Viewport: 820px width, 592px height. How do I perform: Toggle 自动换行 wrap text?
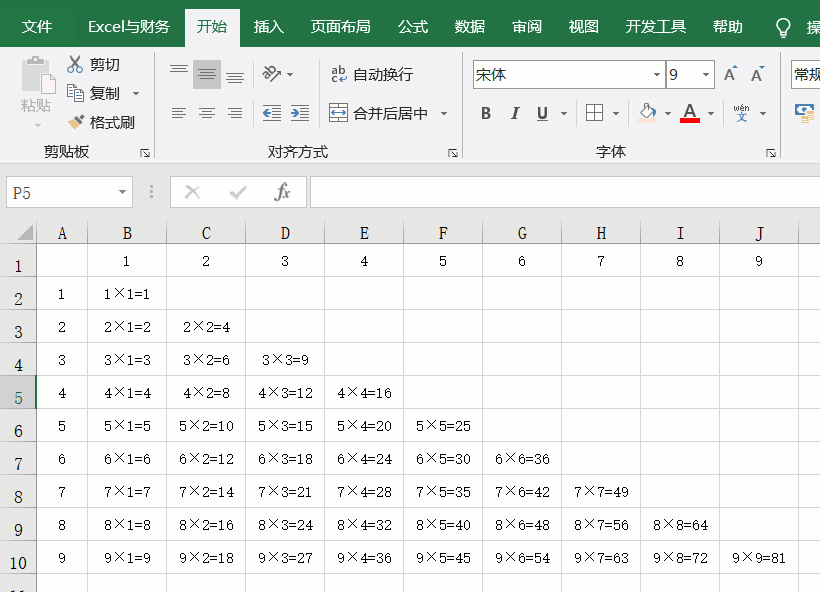click(372, 74)
